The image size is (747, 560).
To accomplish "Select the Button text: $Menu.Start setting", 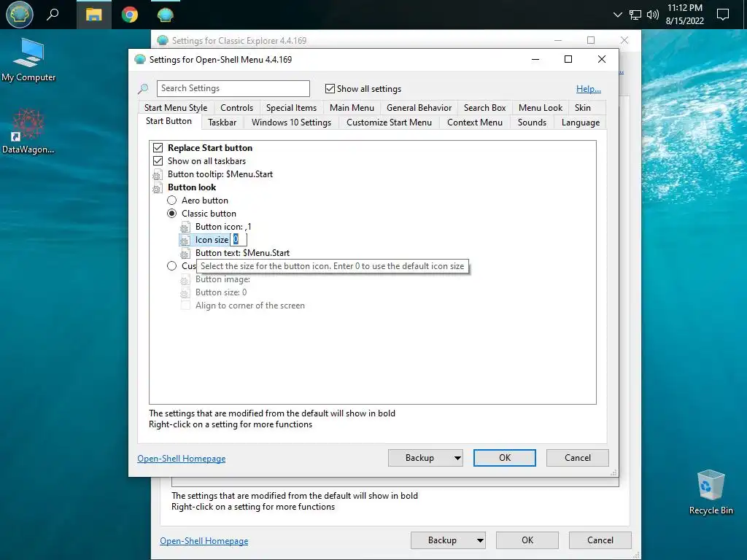I will (x=242, y=253).
